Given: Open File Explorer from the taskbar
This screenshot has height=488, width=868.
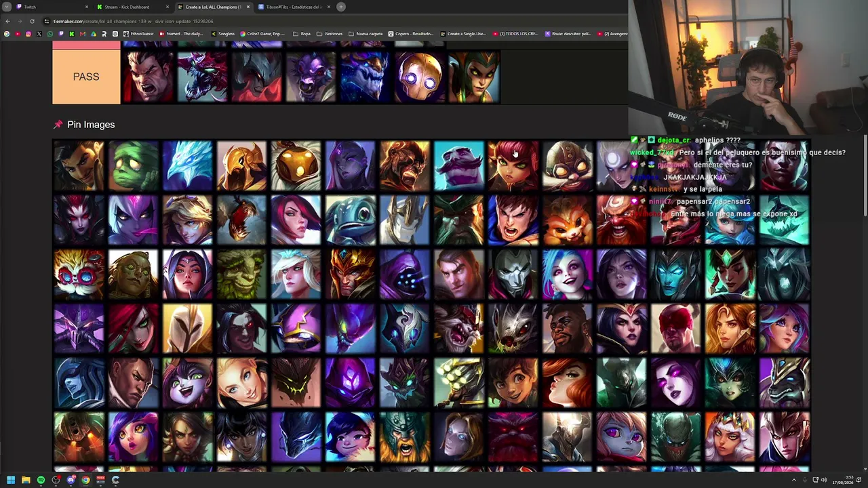Looking at the screenshot, I should click(26, 480).
